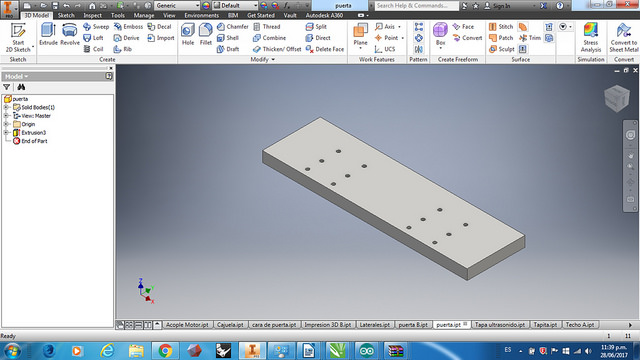640x360 pixels.
Task: Select the Draft tool
Action: coord(228,49)
